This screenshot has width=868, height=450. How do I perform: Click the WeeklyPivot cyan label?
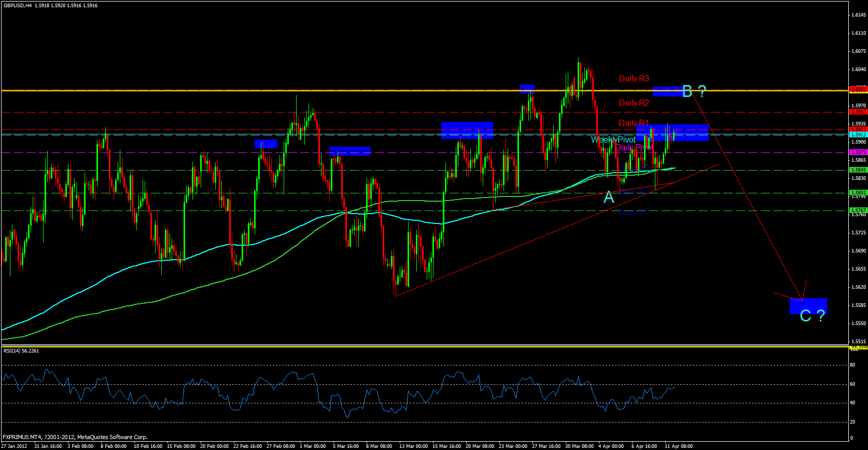pos(613,140)
